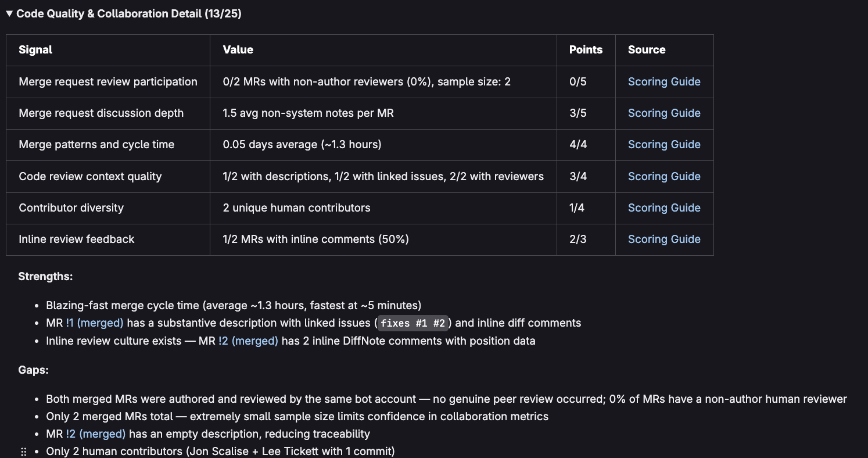Open !2 (merged) link in the Gaps list
868x458 pixels.
point(96,434)
